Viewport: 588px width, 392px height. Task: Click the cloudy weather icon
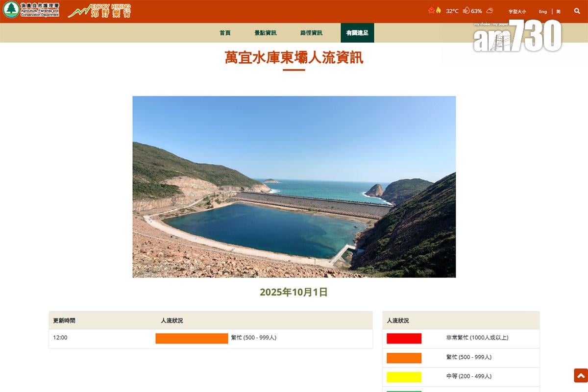[x=490, y=10]
